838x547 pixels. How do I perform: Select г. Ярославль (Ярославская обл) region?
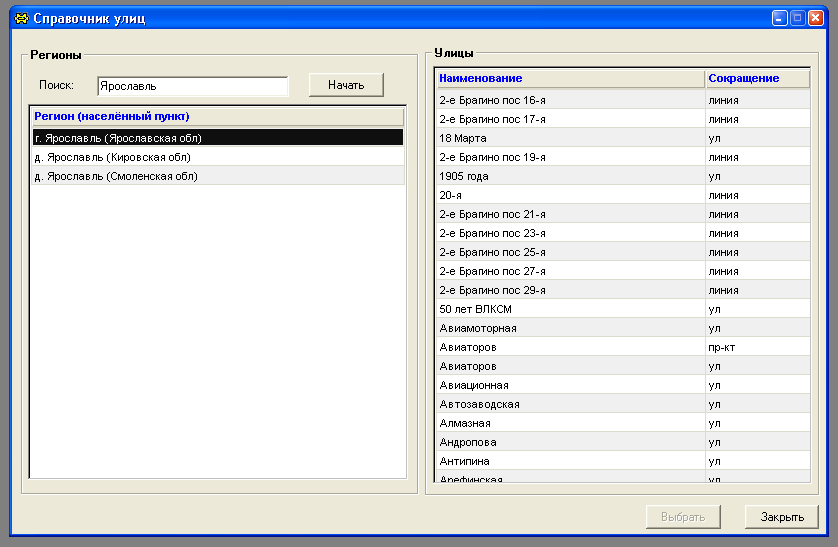(217, 138)
